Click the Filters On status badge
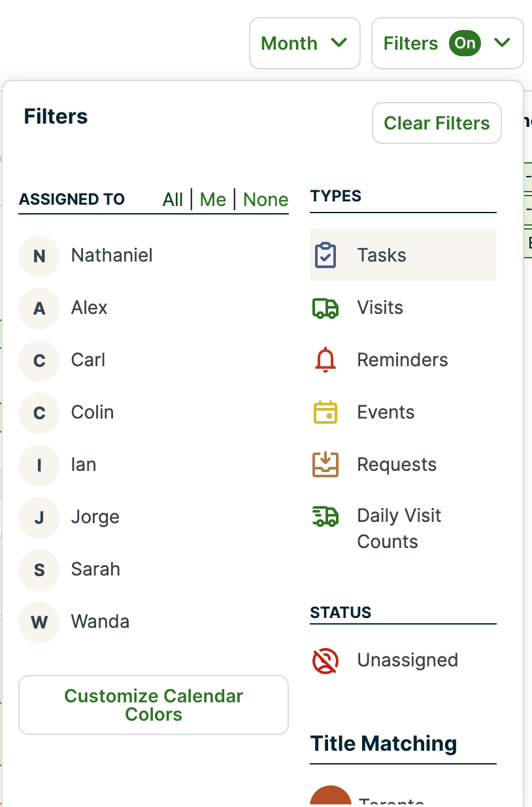This screenshot has width=532, height=807. pos(465,43)
